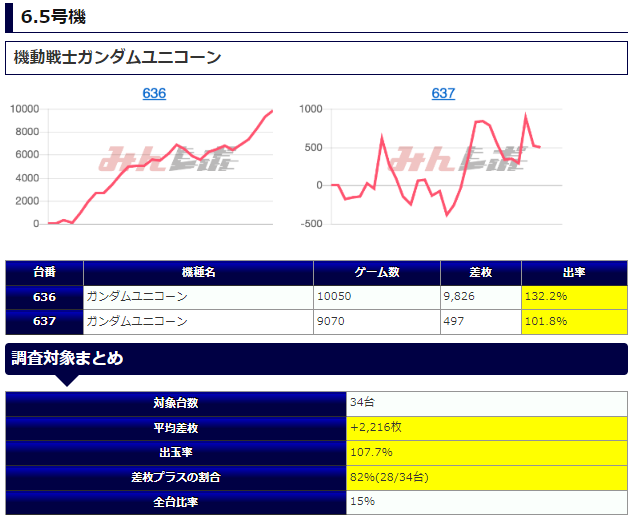Click the 107.7% value

(x=486, y=453)
